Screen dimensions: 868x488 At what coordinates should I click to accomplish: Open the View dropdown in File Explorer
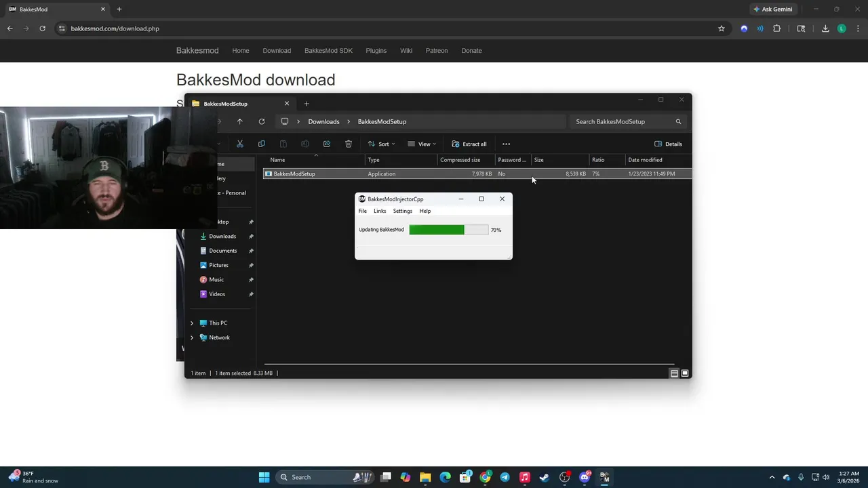click(422, 144)
